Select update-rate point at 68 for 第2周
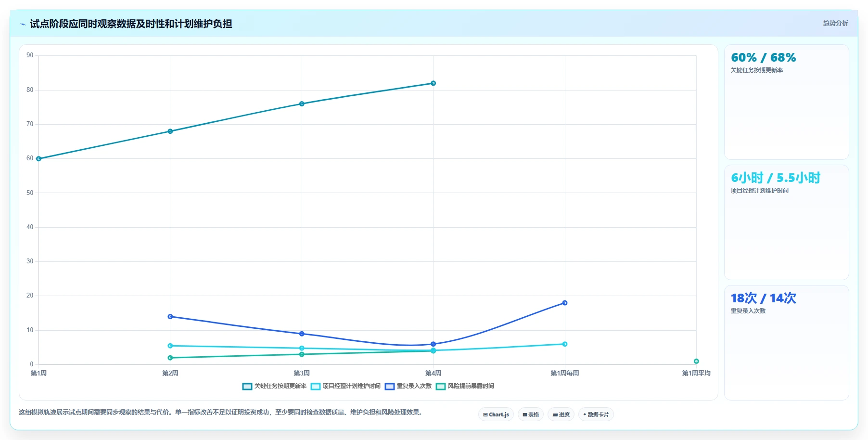The width and height of the screenshot is (868, 440). pyautogui.click(x=170, y=131)
